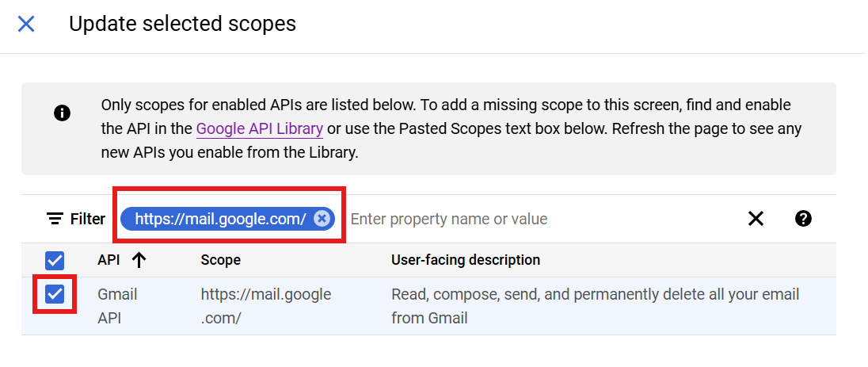Click the https://mail.google.com/ scope cell

(x=265, y=306)
